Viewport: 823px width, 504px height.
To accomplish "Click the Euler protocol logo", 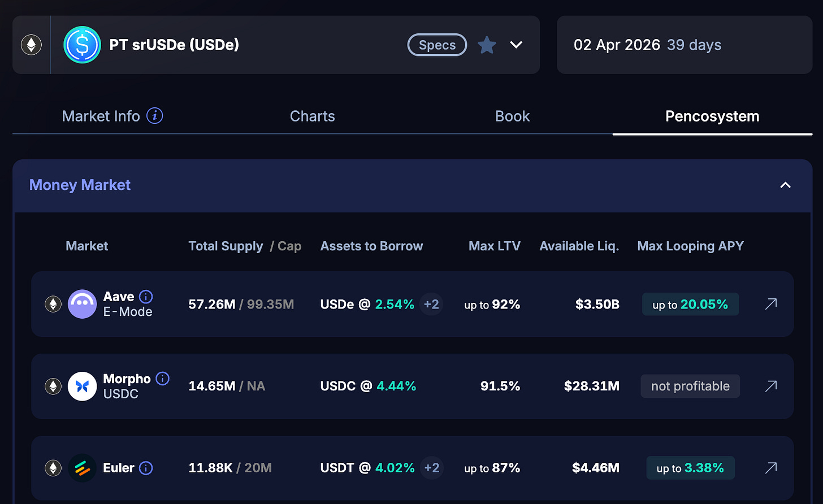I will (83, 468).
